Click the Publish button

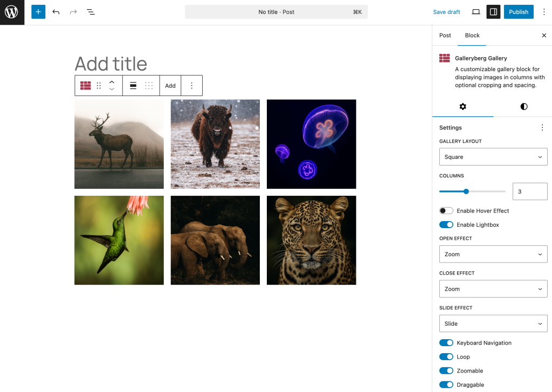[518, 12]
